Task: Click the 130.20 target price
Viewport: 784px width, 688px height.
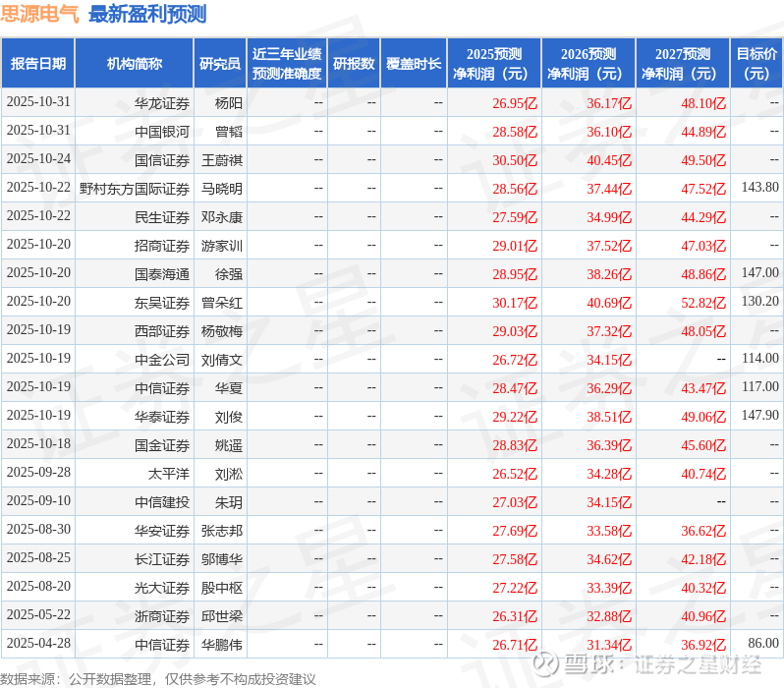Action: pyautogui.click(x=760, y=302)
